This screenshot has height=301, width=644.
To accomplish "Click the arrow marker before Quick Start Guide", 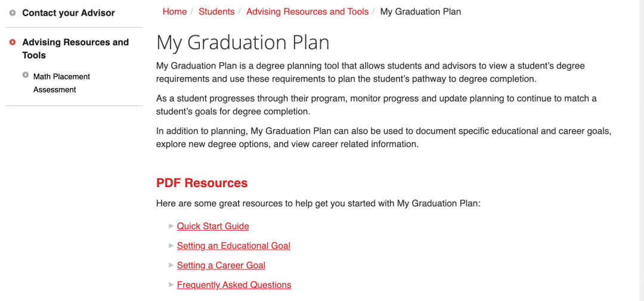I will point(171,226).
